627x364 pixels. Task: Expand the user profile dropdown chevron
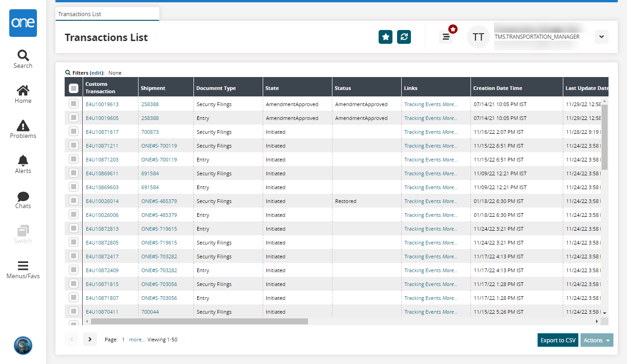(x=601, y=37)
